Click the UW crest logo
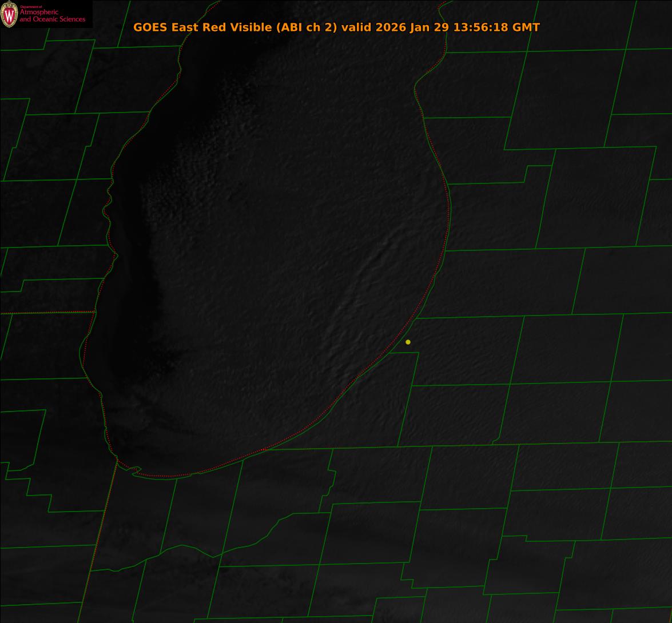 pyautogui.click(x=9, y=14)
